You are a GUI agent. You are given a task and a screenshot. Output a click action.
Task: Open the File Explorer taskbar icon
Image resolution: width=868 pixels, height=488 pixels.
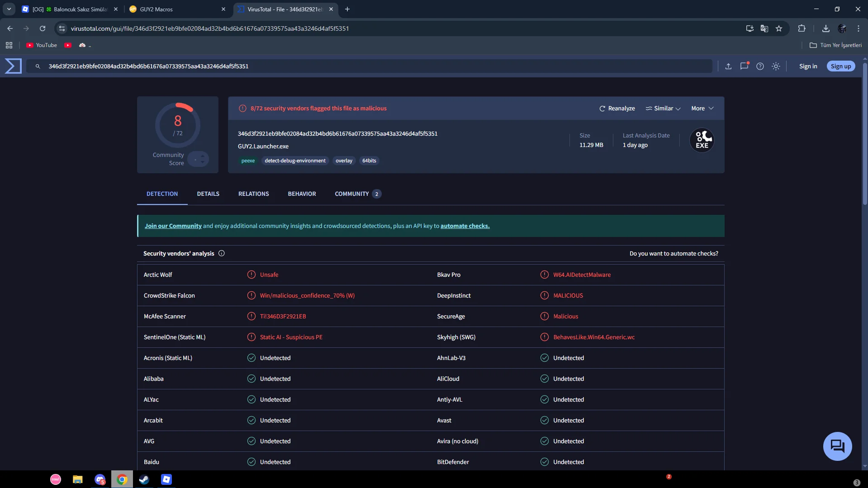[78, 479]
